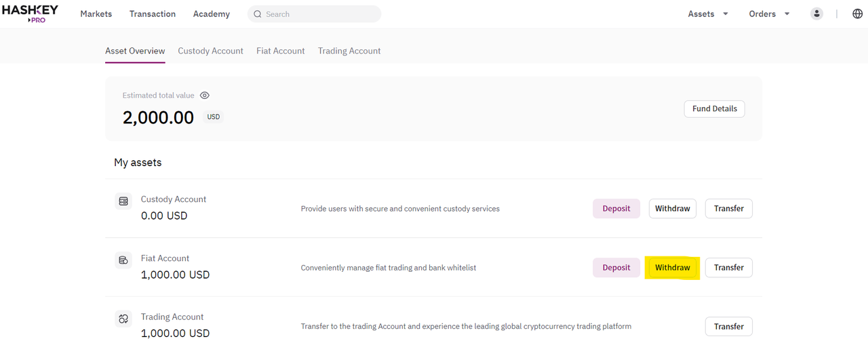Click the magnifier icon in search bar
868x362 pixels.
258,14
